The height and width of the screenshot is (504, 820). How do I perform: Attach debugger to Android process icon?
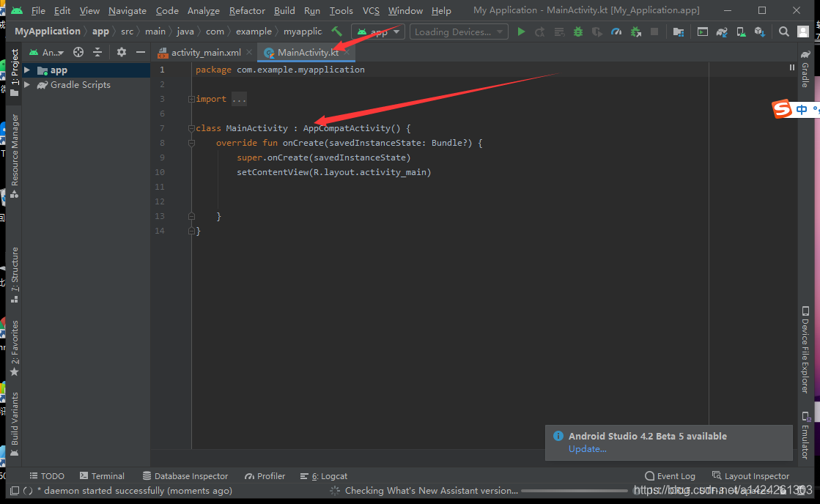[x=635, y=32]
